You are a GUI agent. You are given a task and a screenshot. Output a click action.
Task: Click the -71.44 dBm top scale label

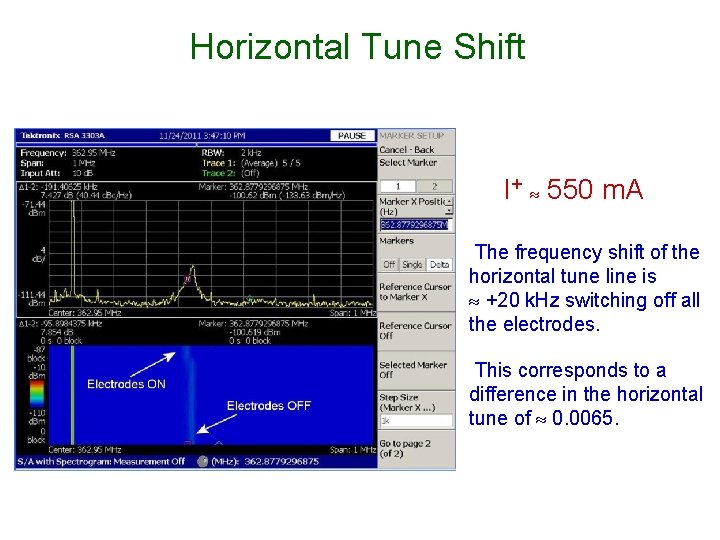34,208
